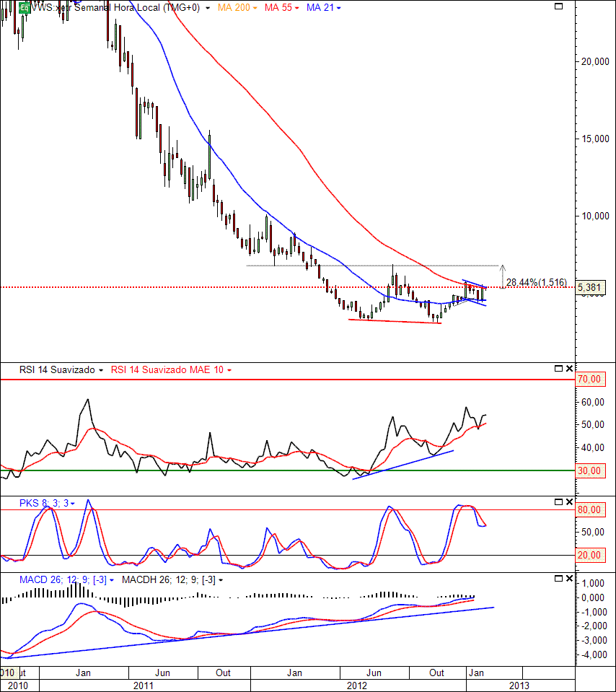
Task: Open the MACDH 26; 12; 9 dropdown
Action: point(221,580)
